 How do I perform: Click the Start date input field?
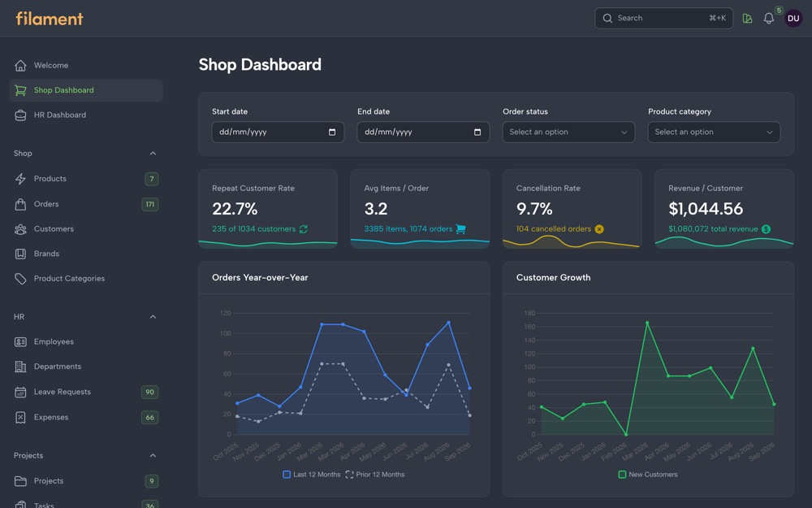(x=278, y=132)
